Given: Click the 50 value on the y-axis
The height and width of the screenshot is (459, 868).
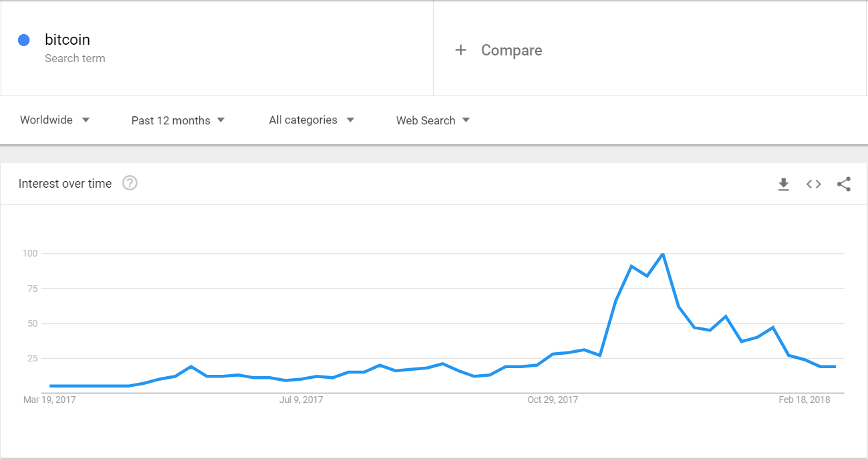Looking at the screenshot, I should [31, 324].
